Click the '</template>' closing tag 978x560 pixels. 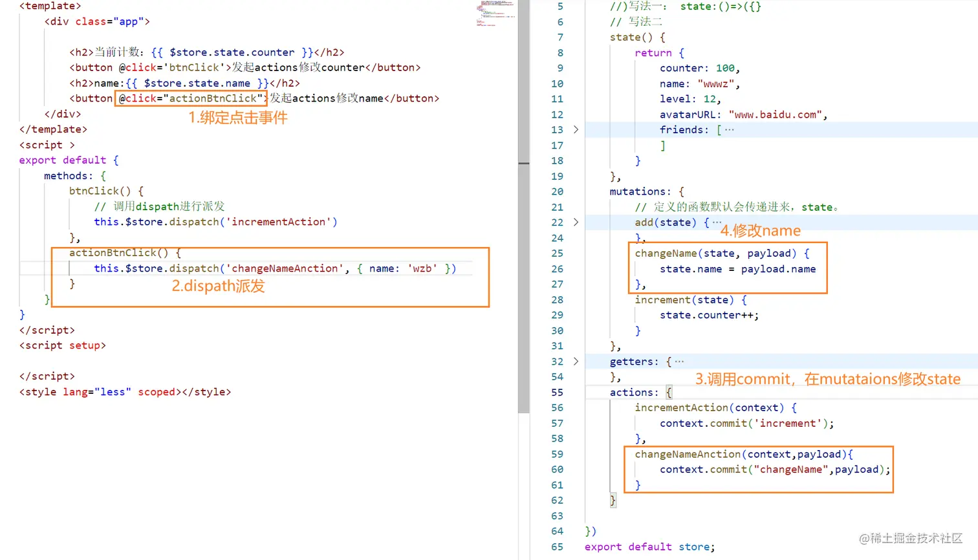click(x=53, y=129)
